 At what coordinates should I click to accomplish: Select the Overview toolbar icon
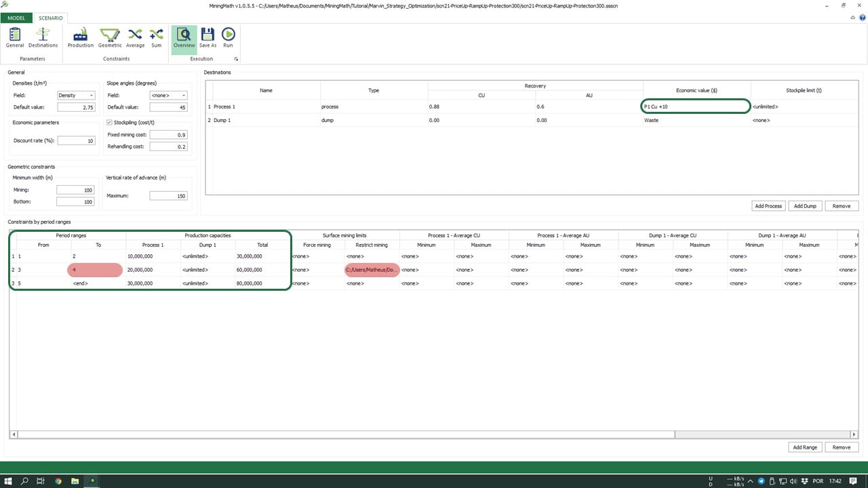[x=184, y=38]
